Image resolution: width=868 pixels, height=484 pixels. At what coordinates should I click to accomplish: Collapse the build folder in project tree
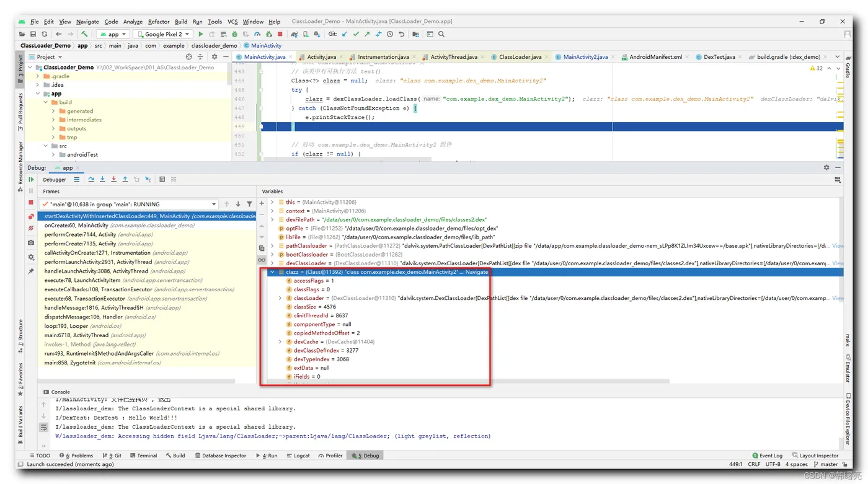click(46, 102)
